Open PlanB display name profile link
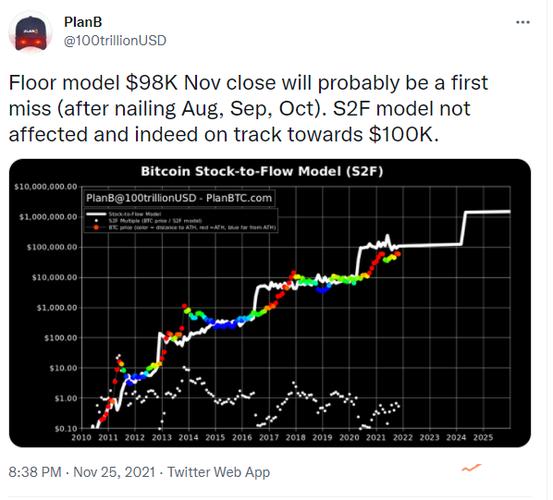The width and height of the screenshot is (553, 500). coord(83,22)
